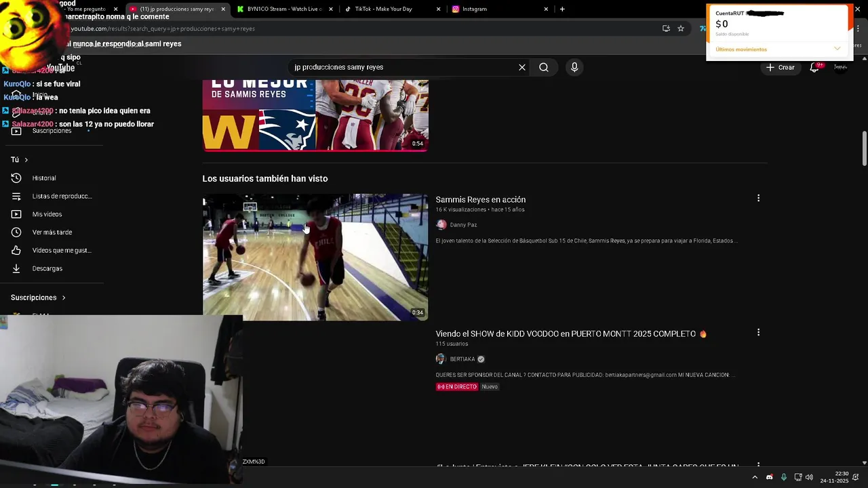Screen dimensions: 868x488
Task: Expand the Tú section chevron
Action: coord(26,160)
